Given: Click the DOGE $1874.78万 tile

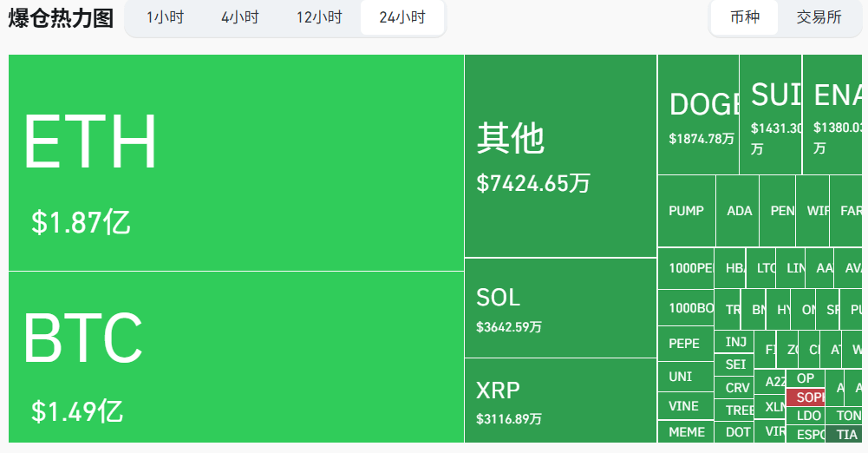Looking at the screenshot, I should coord(699,115).
